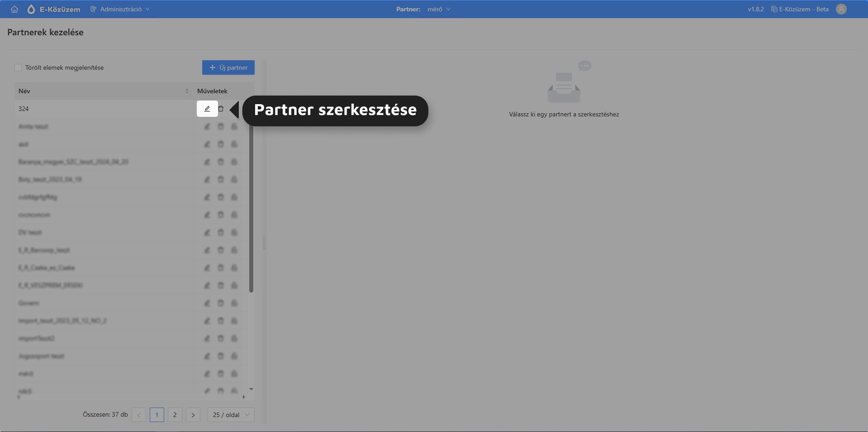868x432 pixels.
Task: Click the edit pencil icon for partner 324
Action: tap(207, 109)
